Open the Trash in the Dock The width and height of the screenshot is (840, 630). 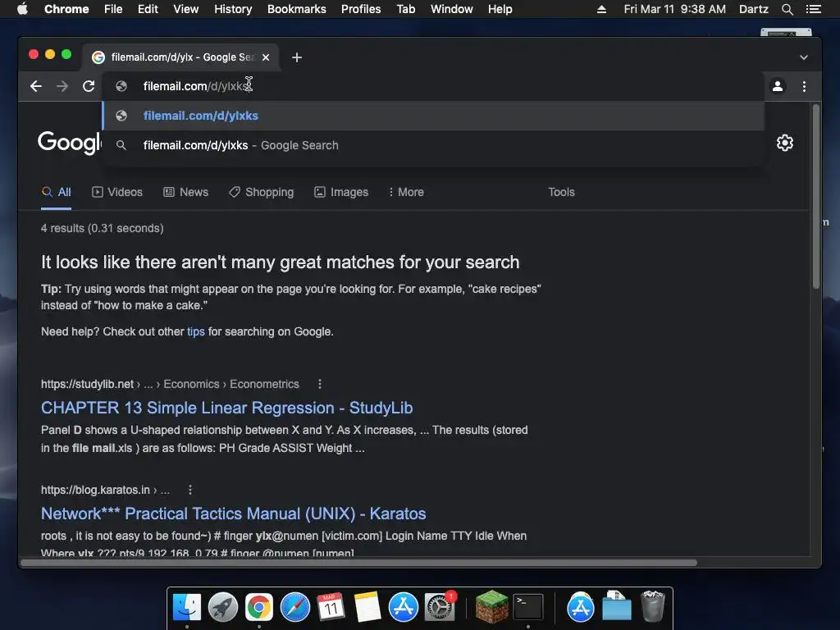click(652, 606)
